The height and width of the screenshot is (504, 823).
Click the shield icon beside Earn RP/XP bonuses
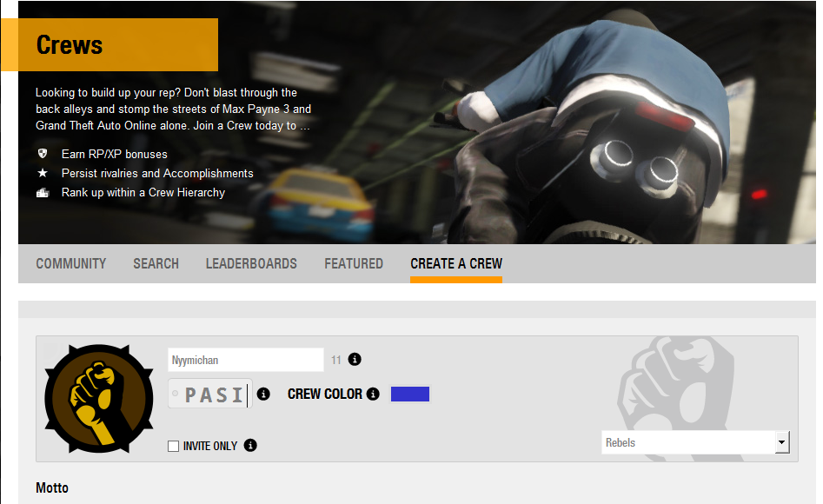pos(42,154)
